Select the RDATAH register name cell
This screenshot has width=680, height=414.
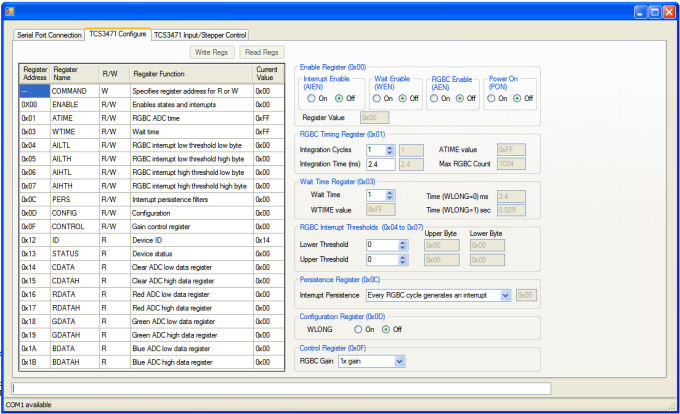(75, 308)
